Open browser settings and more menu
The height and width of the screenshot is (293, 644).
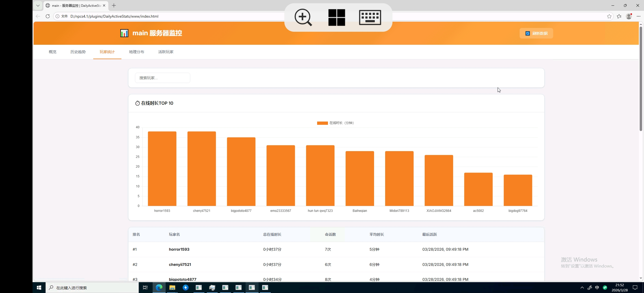coord(639,16)
